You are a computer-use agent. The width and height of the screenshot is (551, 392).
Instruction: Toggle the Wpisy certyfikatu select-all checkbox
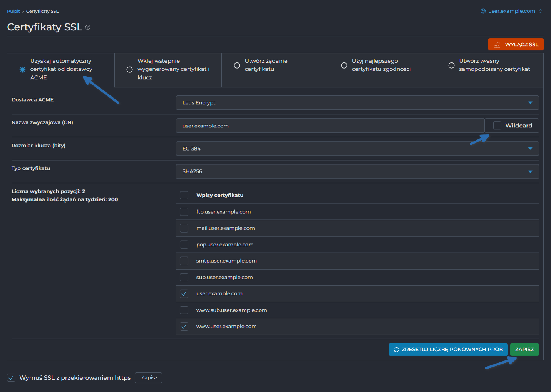[184, 195]
